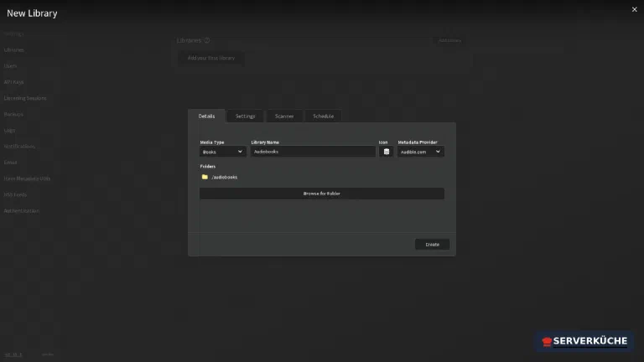Click the Library Name field
The height and width of the screenshot is (362, 644).
point(313,152)
